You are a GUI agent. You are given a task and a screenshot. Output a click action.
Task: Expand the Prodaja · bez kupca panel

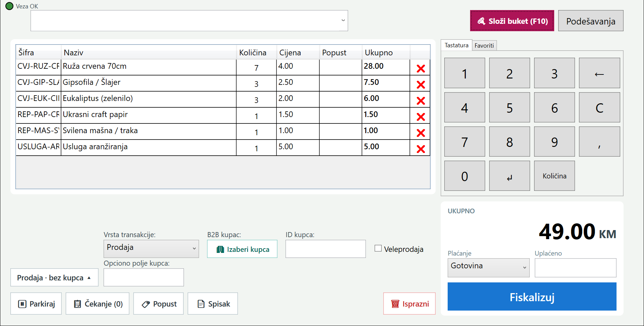[54, 277]
